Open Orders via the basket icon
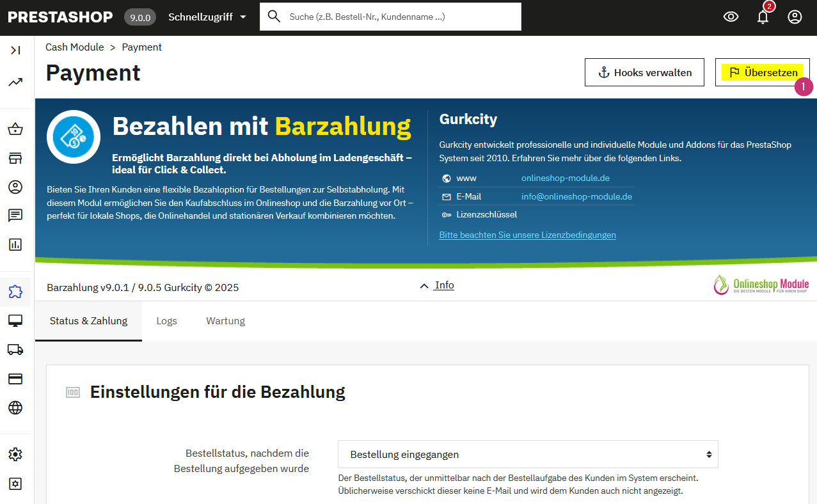 coord(15,130)
